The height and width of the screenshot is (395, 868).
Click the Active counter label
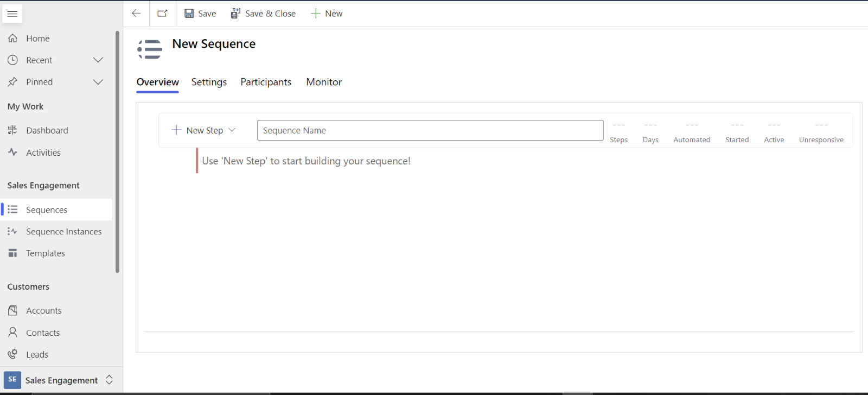tap(774, 139)
